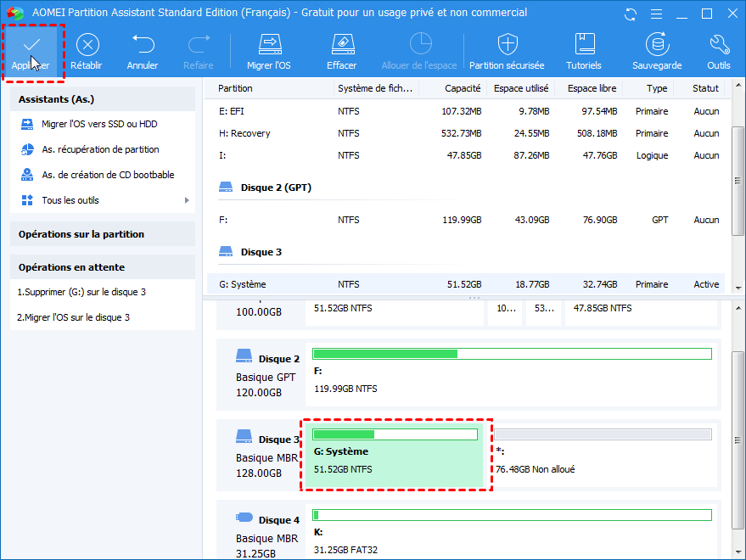
Task: Sort by Système de fich... column header
Action: tap(376, 88)
